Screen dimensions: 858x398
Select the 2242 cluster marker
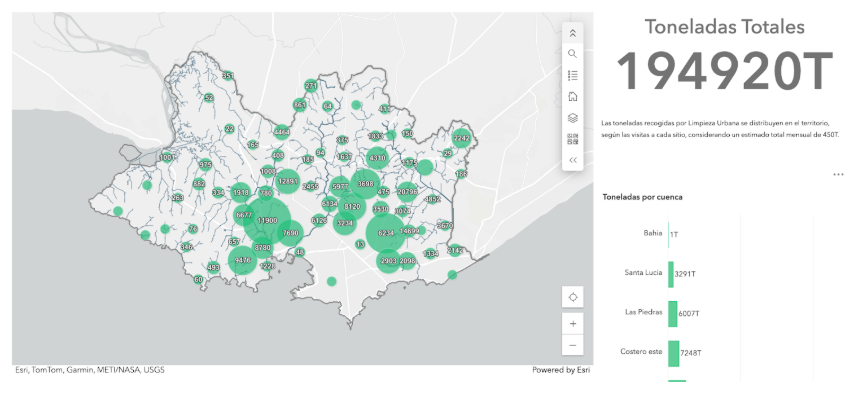pos(461,139)
